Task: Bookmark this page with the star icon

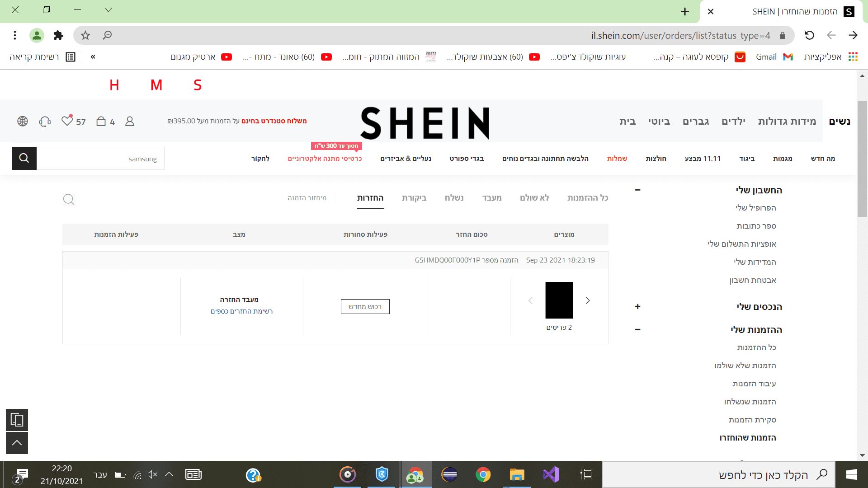Action: (x=85, y=35)
